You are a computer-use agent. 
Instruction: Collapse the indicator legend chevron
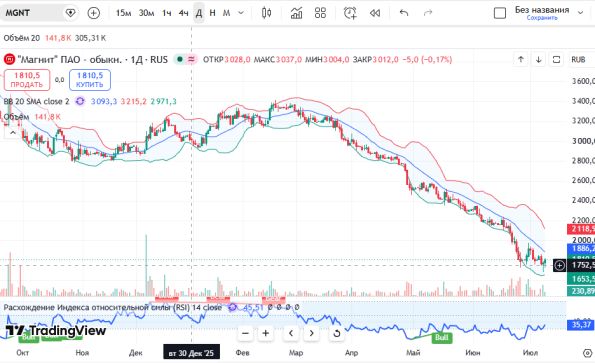pos(13,133)
